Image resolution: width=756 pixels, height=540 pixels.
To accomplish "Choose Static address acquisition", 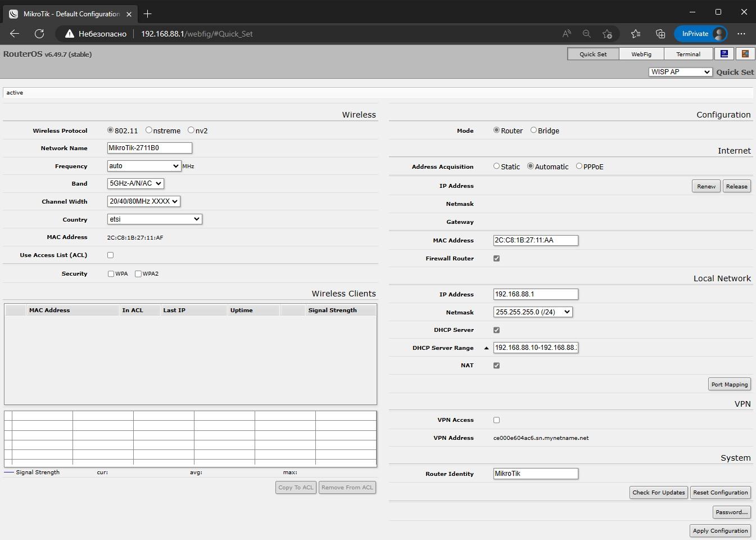I will coord(496,166).
